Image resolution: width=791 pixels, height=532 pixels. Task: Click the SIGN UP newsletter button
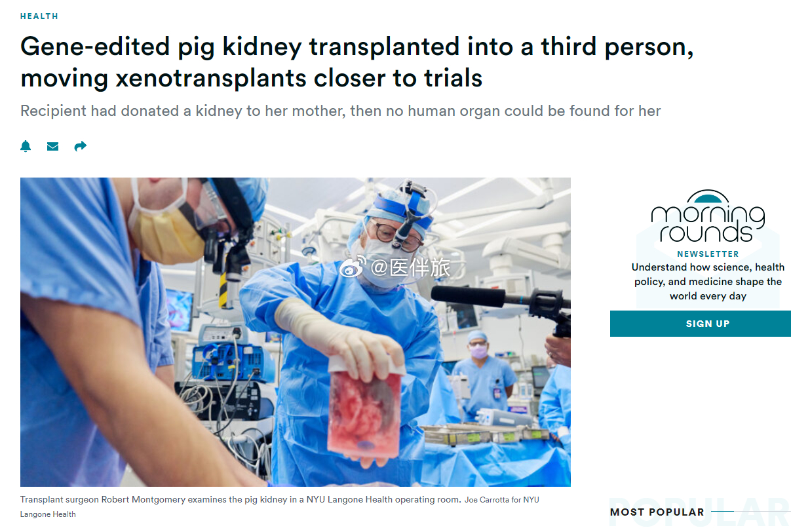tap(701, 324)
